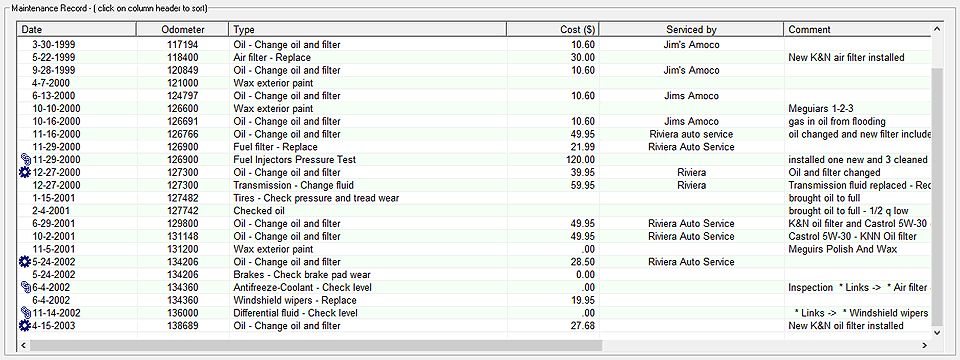Click 'Antifreeze-Coolant - Check level' entry

tap(302, 288)
